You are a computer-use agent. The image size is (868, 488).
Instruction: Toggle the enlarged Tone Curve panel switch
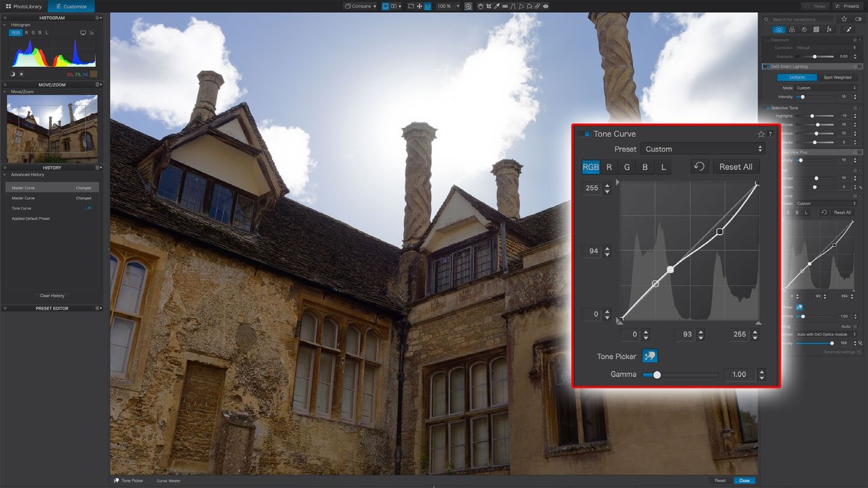tap(583, 134)
